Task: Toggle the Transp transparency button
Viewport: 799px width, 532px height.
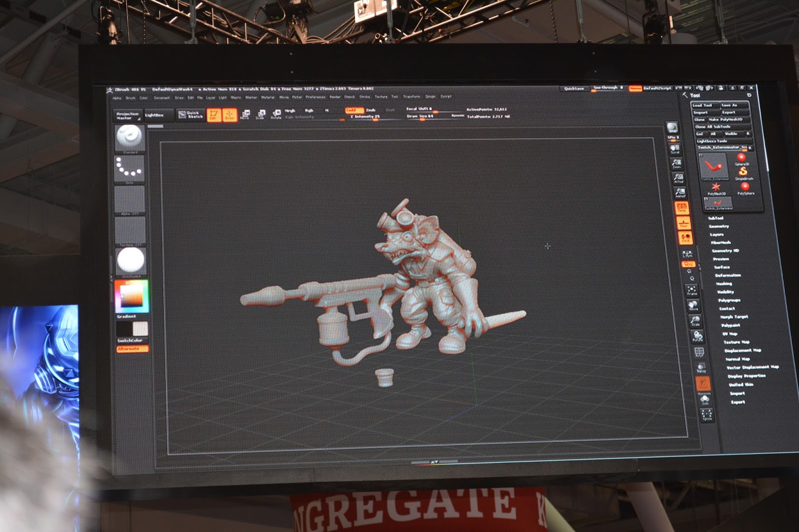Action: point(702,368)
